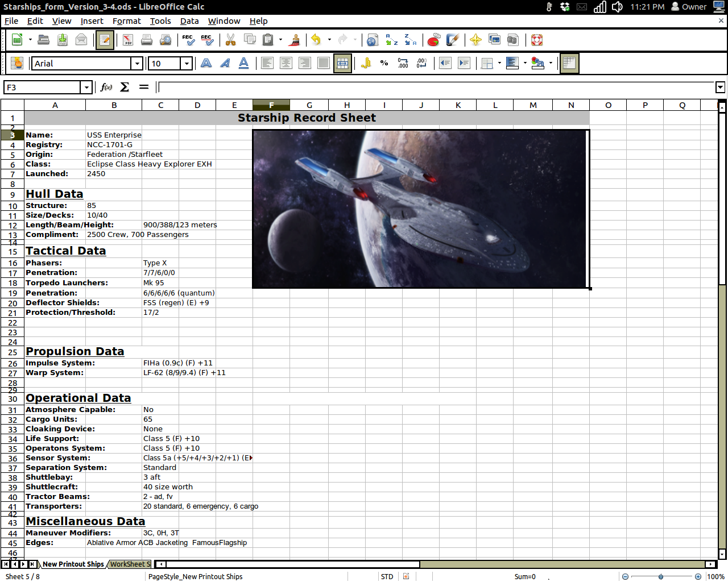
Task: Show Draw Functions toolbar
Action: pyautogui.click(x=452, y=40)
